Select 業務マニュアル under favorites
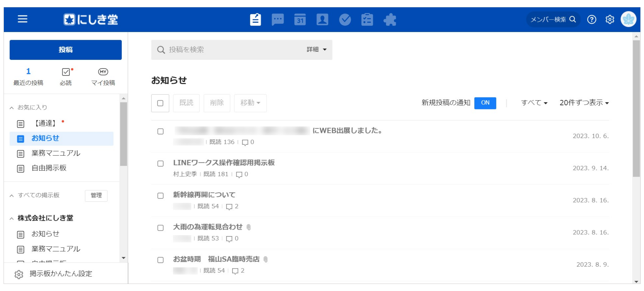 pos(55,153)
